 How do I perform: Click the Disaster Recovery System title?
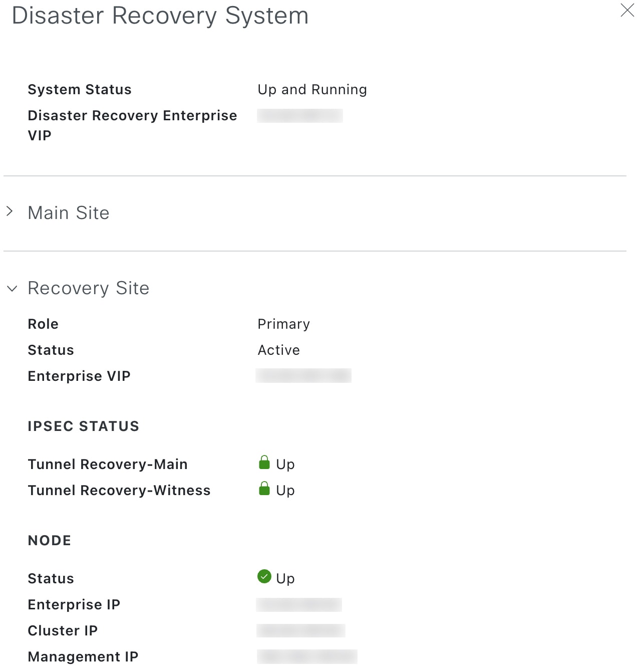160,16
